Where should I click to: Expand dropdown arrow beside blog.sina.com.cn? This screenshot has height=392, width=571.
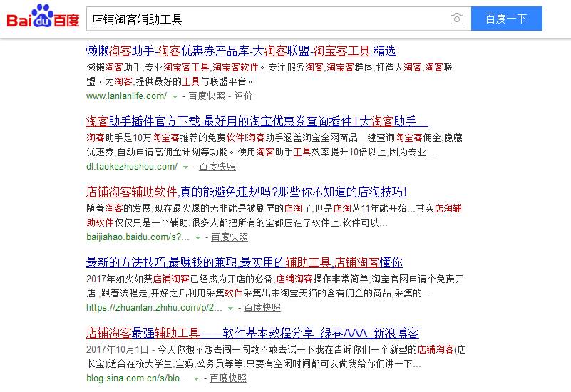coord(196,379)
